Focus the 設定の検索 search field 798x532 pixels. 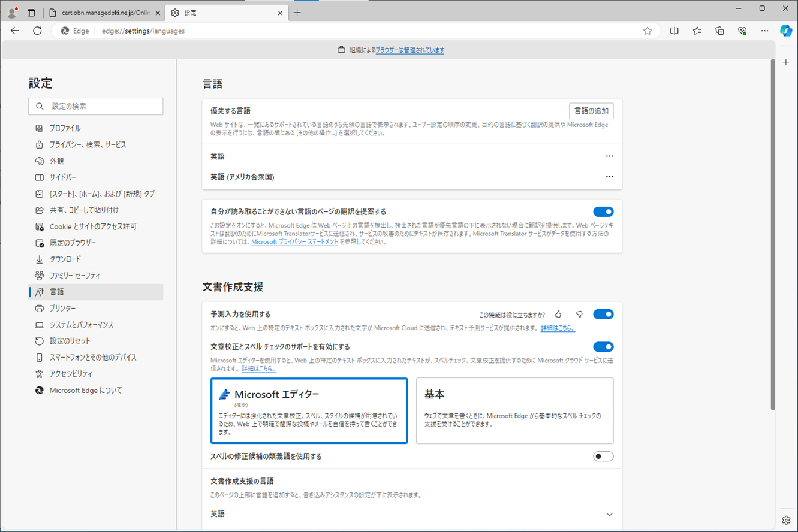[96, 107]
